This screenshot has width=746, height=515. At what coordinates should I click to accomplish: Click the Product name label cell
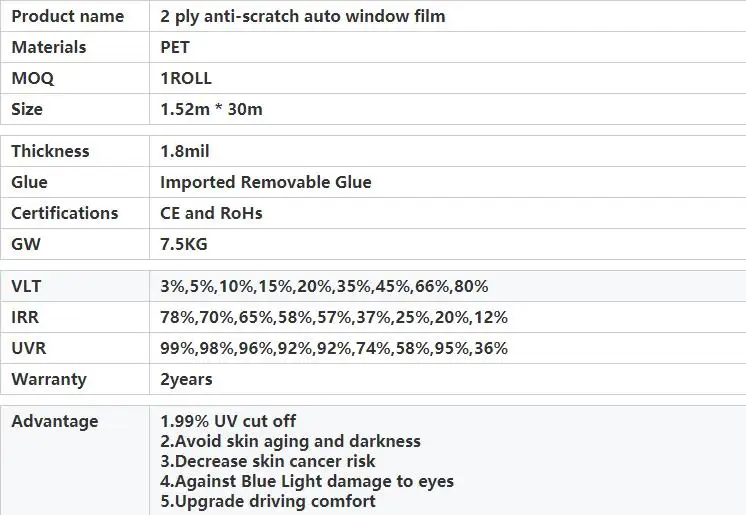(67, 16)
